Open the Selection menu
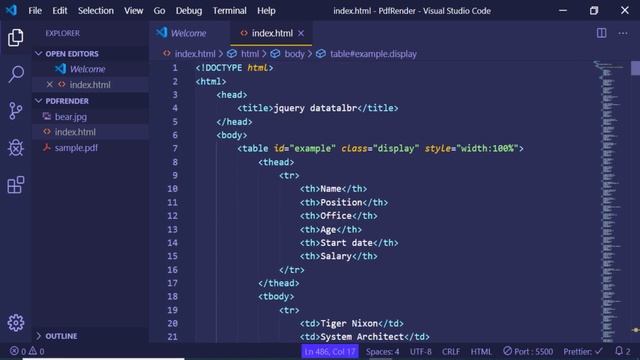 [96, 11]
